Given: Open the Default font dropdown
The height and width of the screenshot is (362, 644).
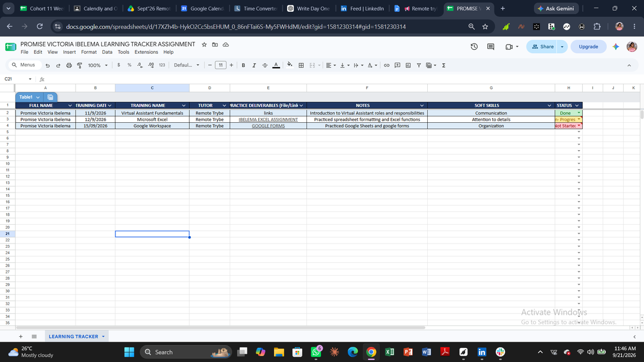Looking at the screenshot, I should tap(187, 65).
